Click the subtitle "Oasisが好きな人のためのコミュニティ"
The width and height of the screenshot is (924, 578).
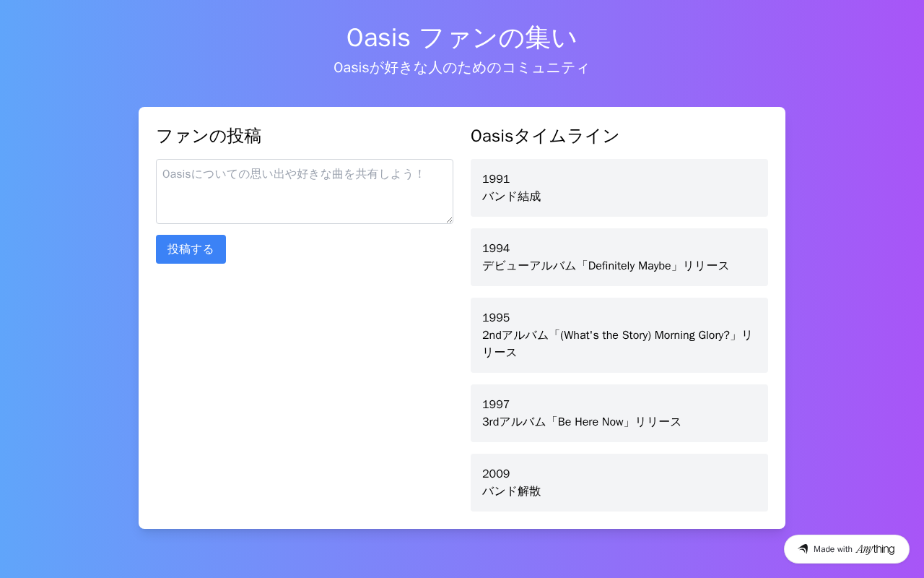[x=461, y=68]
